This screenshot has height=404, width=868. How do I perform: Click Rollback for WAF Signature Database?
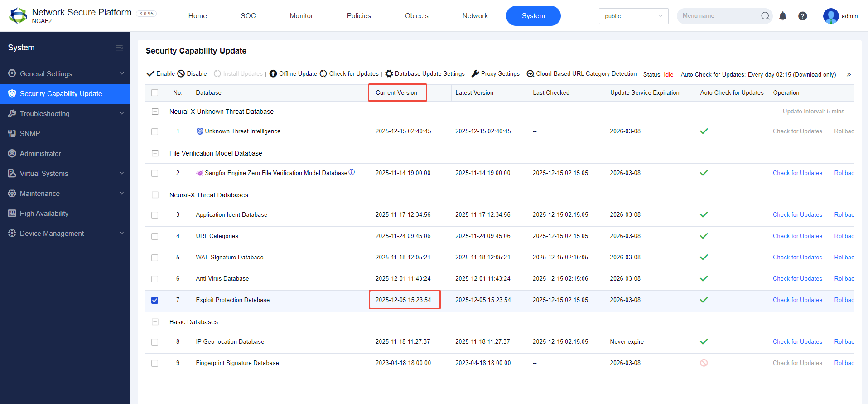click(x=844, y=257)
